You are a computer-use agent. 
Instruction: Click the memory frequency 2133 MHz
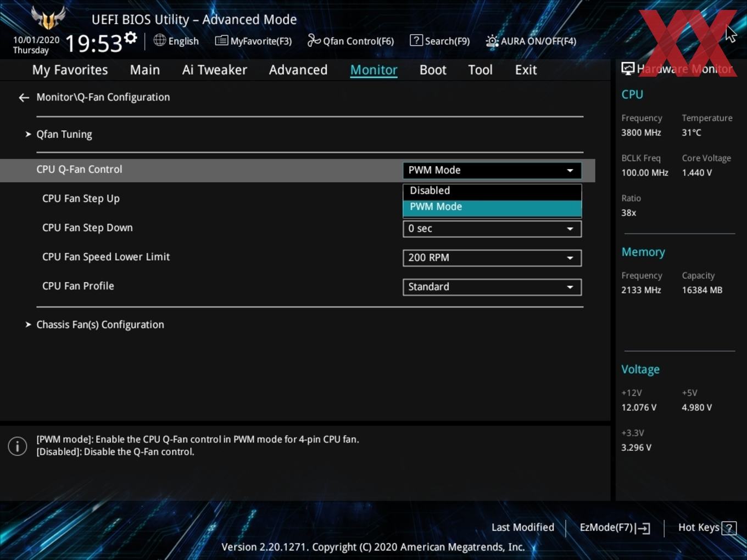pos(641,290)
